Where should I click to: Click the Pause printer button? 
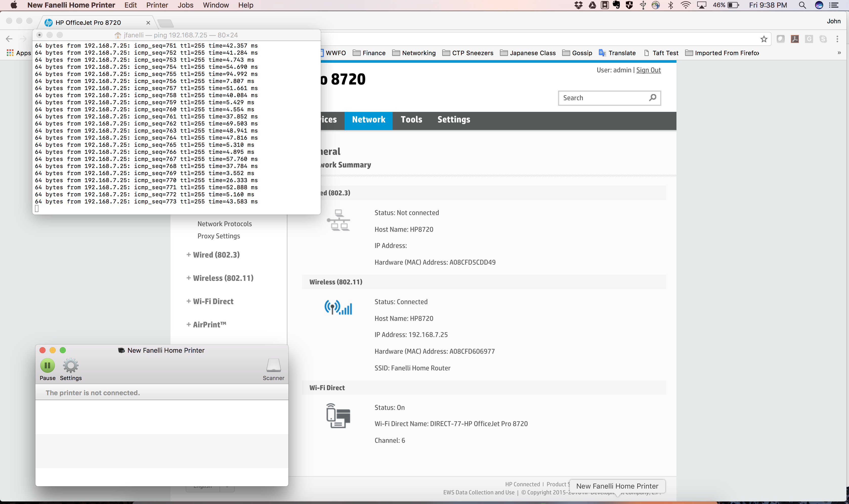47,366
